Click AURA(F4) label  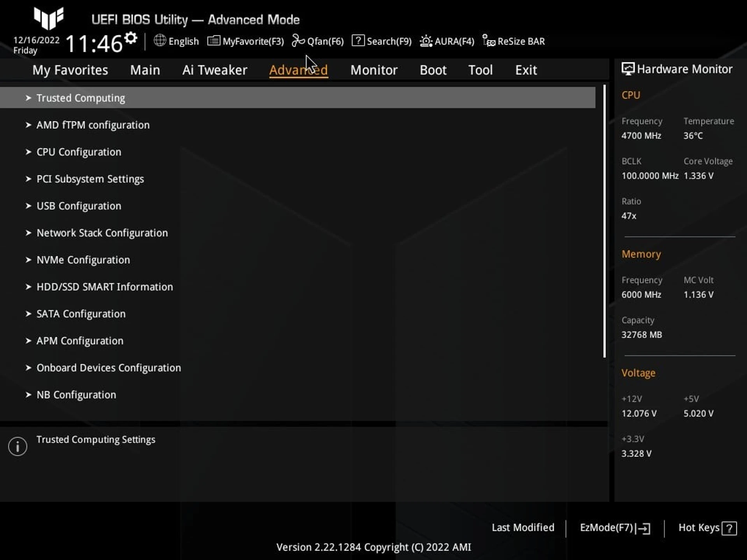(x=454, y=41)
